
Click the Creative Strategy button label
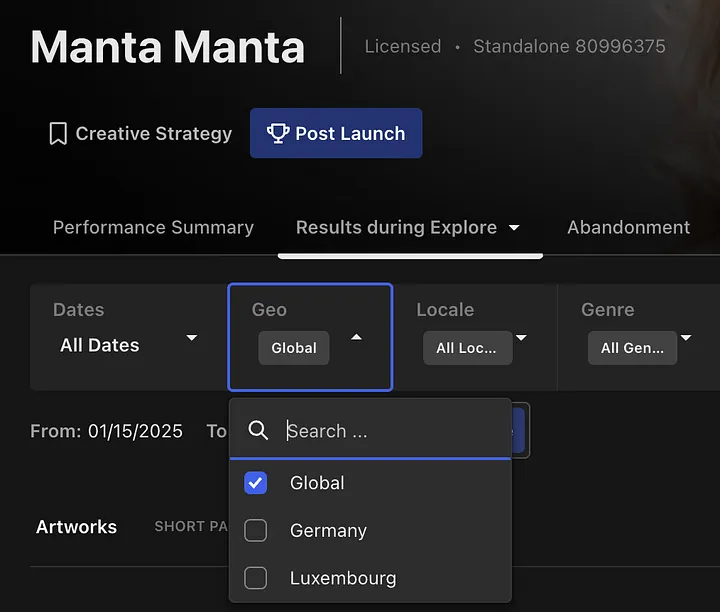pos(154,134)
